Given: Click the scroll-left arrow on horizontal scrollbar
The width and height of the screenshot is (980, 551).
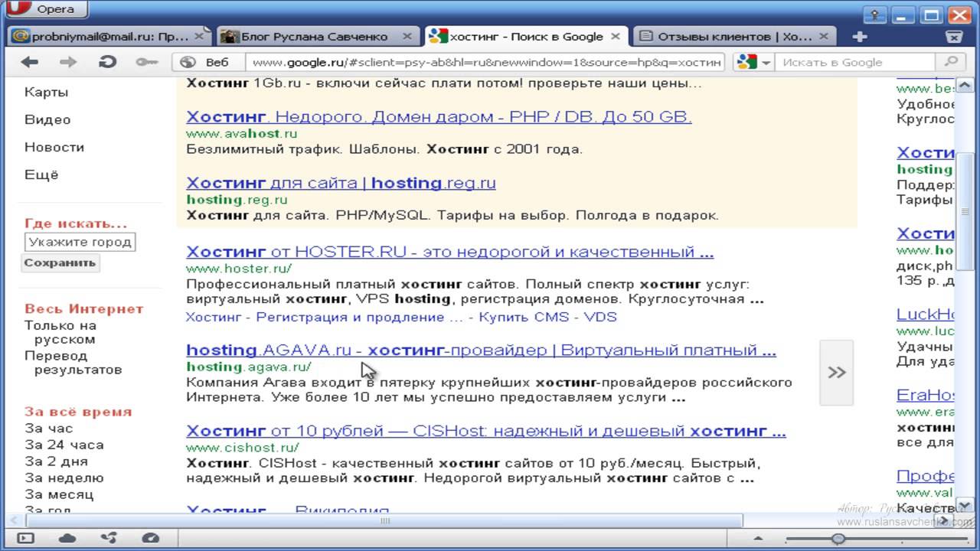Looking at the screenshot, I should coord(12,520).
